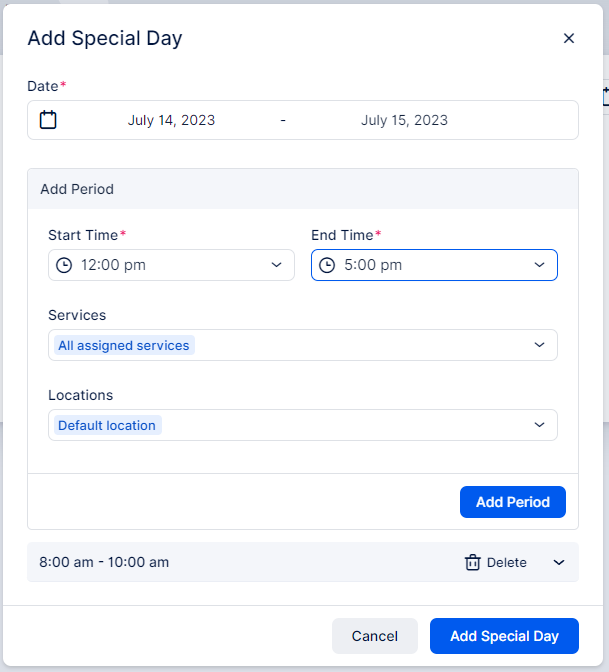609x672 pixels.
Task: Click the clock icon in Start Time
Action: point(64,265)
